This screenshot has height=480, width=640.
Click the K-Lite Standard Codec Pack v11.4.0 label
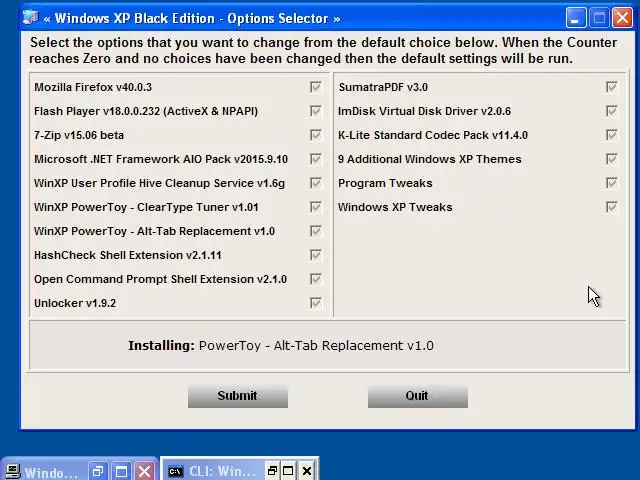(x=433, y=135)
